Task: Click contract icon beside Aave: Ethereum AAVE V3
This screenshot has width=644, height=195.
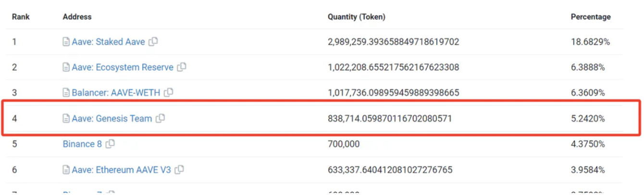Action: tap(66, 170)
